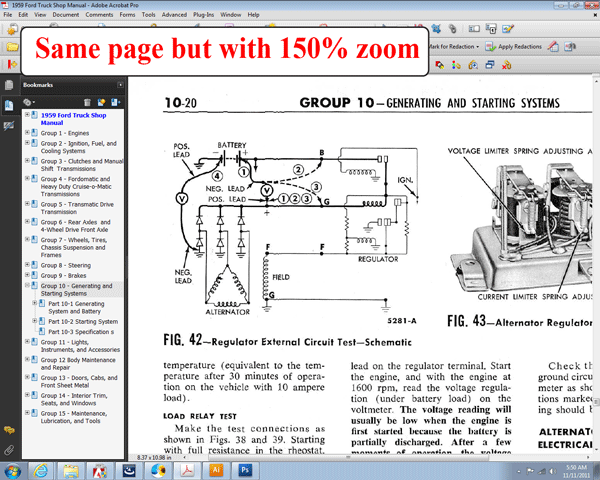Click the red export arrow toolbar icon

point(12,64)
